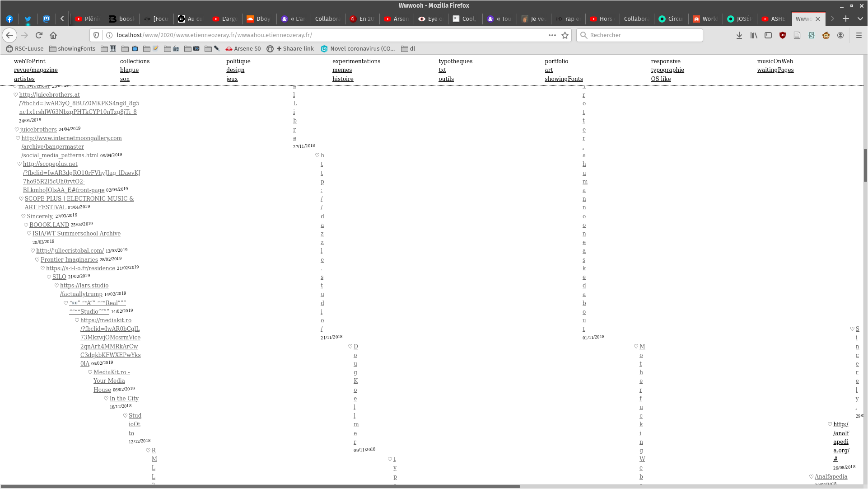Open the typotheques navigation link
This screenshot has width=868, height=489.
pos(455,61)
